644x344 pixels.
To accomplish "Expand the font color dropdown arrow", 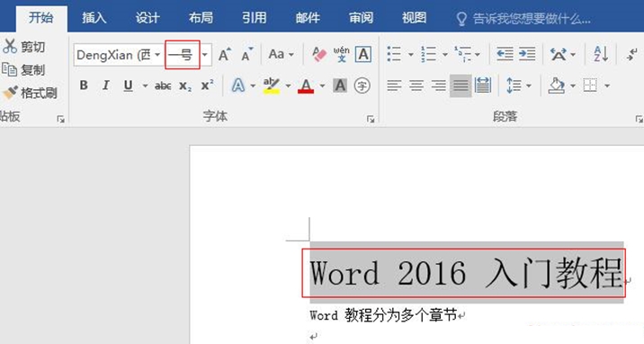I will 322,86.
